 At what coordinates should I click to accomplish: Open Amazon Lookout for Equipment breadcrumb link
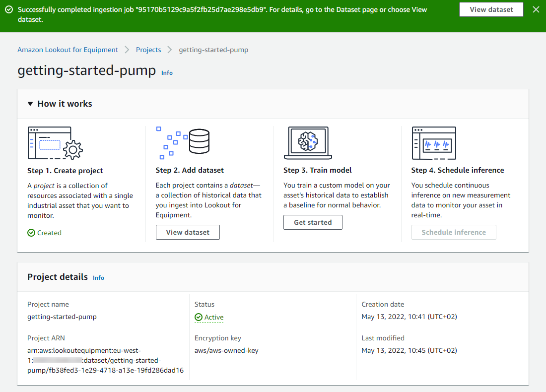coord(68,50)
